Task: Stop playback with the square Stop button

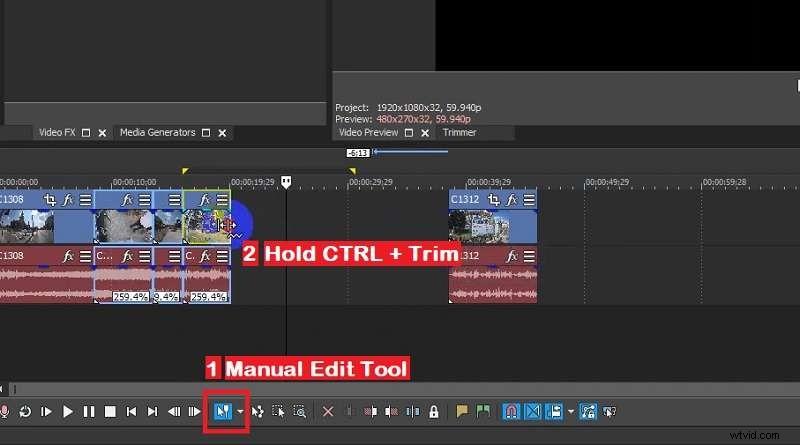Action: (110, 411)
